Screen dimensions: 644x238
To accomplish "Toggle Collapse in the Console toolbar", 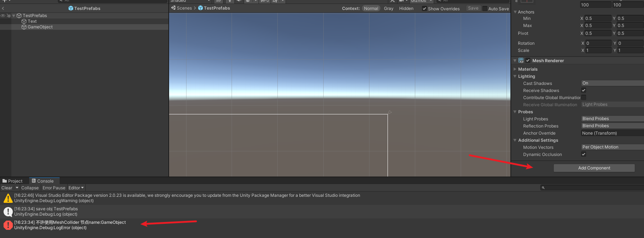I will 30,188.
